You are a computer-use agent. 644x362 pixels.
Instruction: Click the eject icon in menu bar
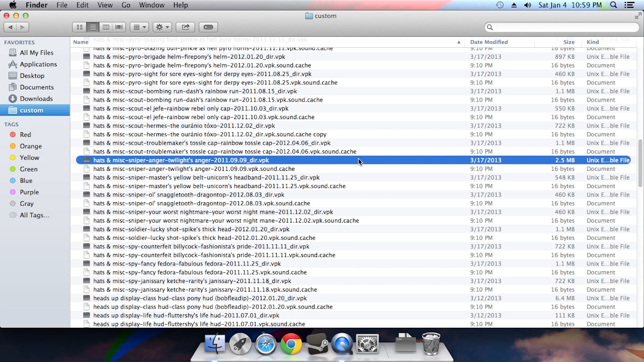pos(514,5)
